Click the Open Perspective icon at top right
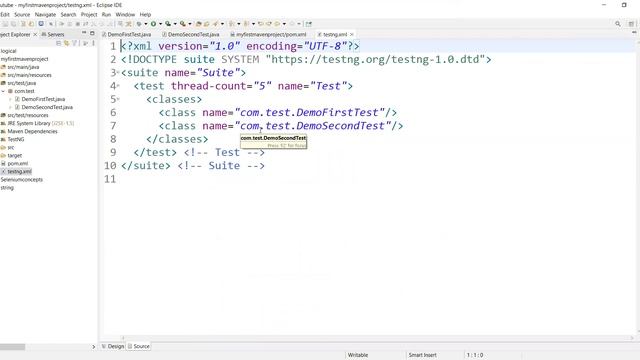Image resolution: width=640 pixels, height=360 pixels. click(631, 24)
